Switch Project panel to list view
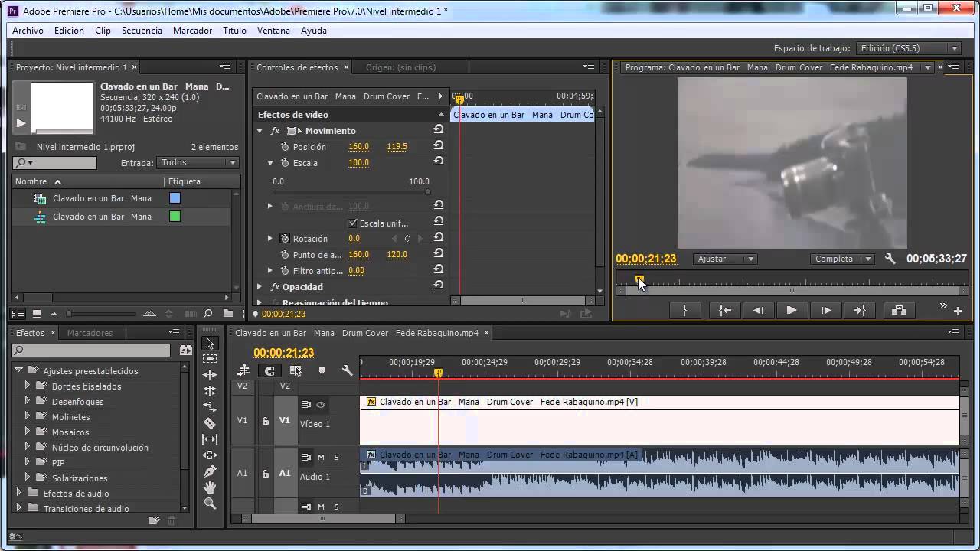 tap(18, 314)
